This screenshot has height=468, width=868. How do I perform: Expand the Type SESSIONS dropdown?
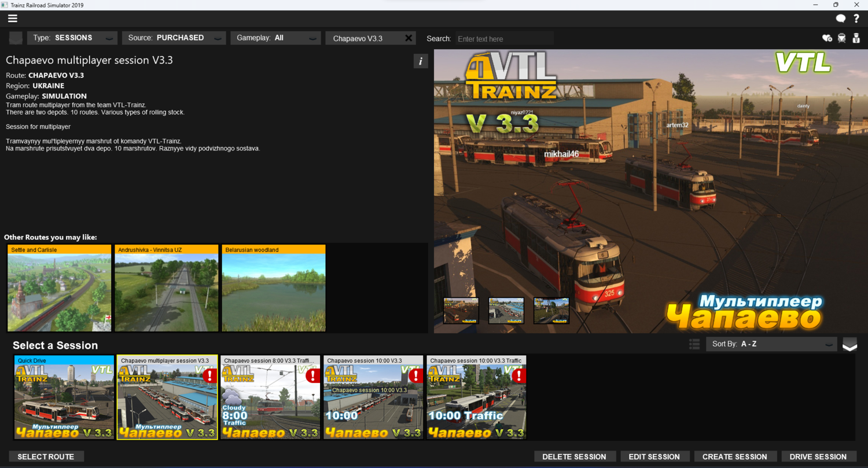click(72, 38)
